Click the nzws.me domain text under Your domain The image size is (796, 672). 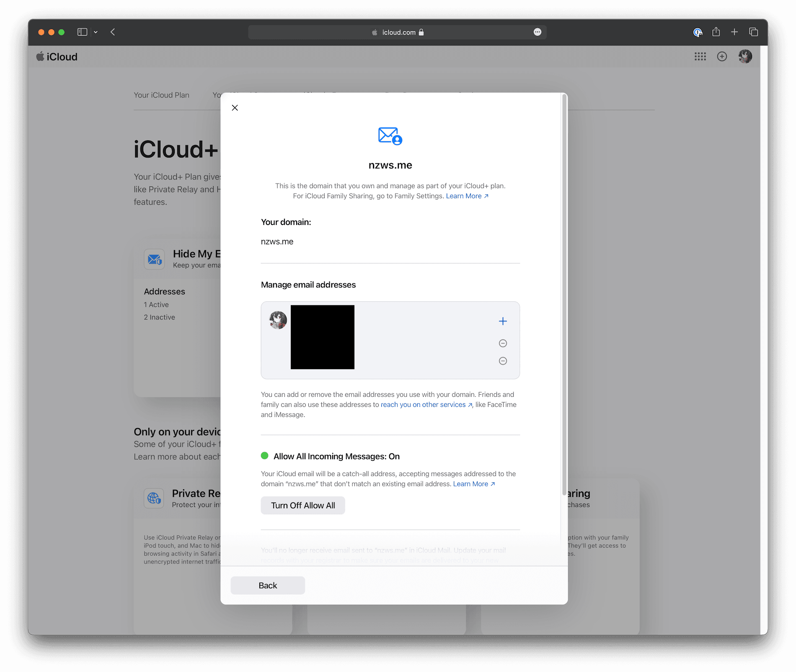(x=277, y=242)
